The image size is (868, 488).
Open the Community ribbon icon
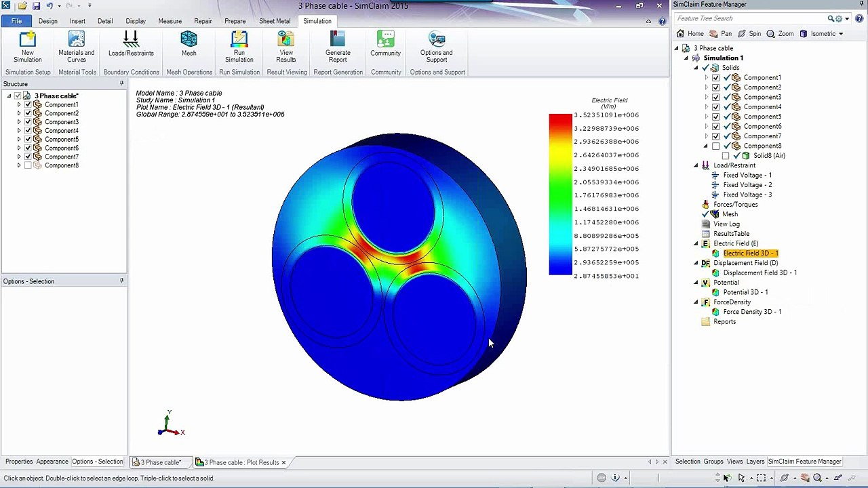click(386, 39)
